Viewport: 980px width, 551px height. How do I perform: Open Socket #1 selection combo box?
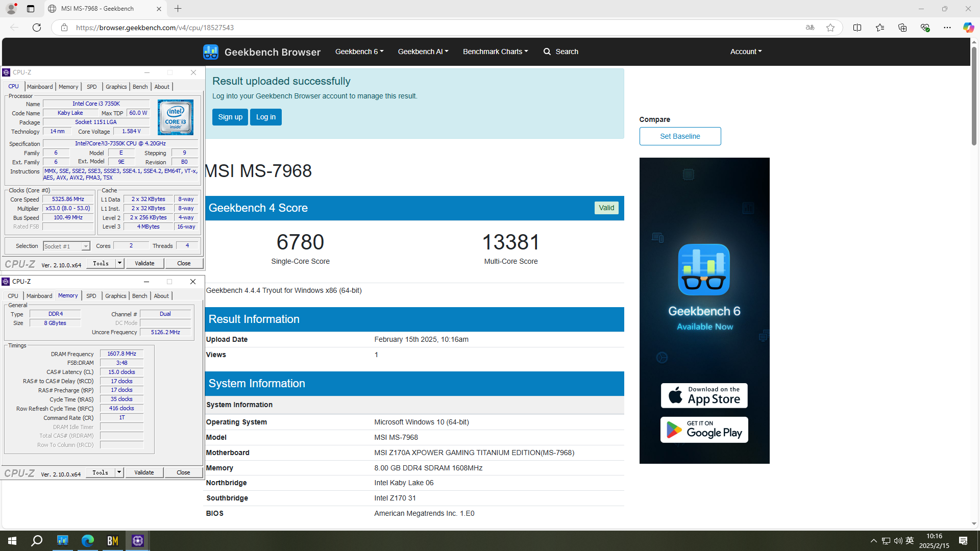(x=67, y=246)
